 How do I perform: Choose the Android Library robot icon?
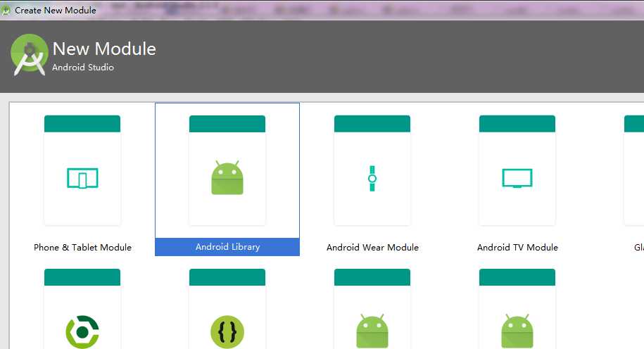[227, 178]
